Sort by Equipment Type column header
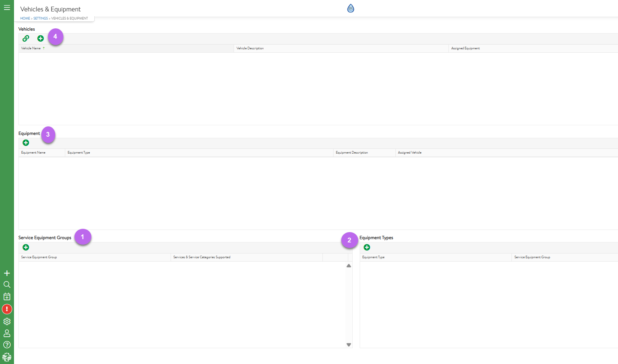The height and width of the screenshot is (364, 618). click(79, 153)
